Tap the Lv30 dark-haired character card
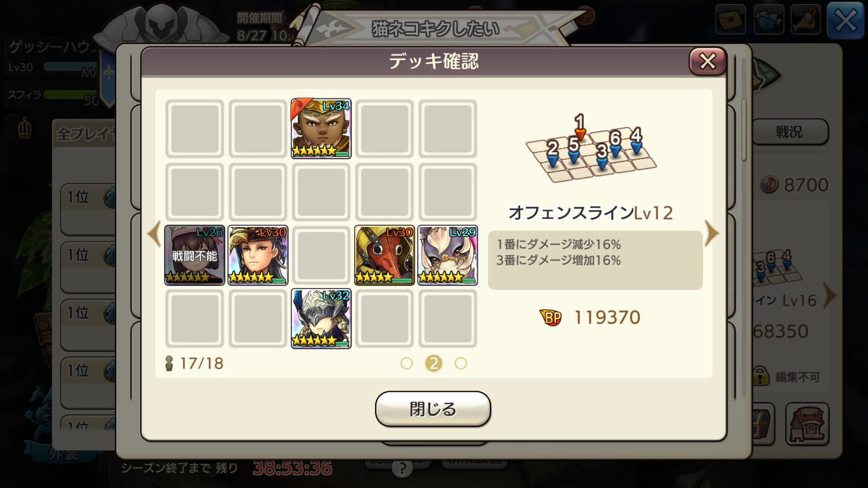 pyautogui.click(x=258, y=255)
